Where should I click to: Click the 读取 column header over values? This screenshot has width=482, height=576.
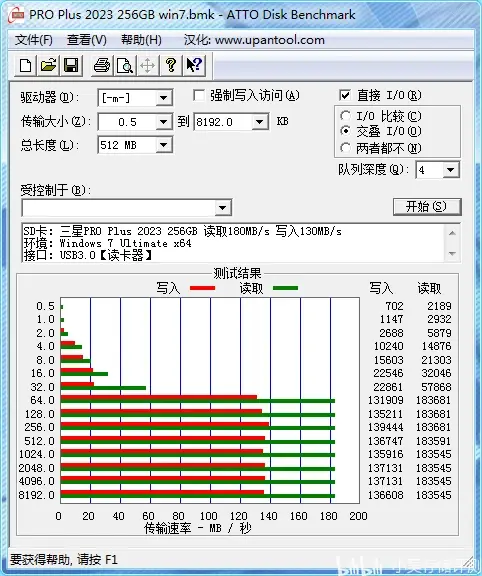pyautogui.click(x=429, y=288)
